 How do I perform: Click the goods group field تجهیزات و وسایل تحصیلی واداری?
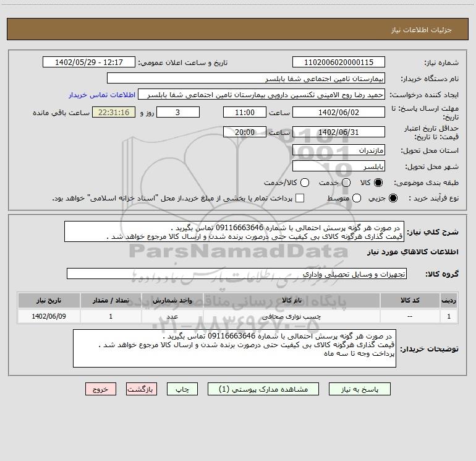point(237,274)
